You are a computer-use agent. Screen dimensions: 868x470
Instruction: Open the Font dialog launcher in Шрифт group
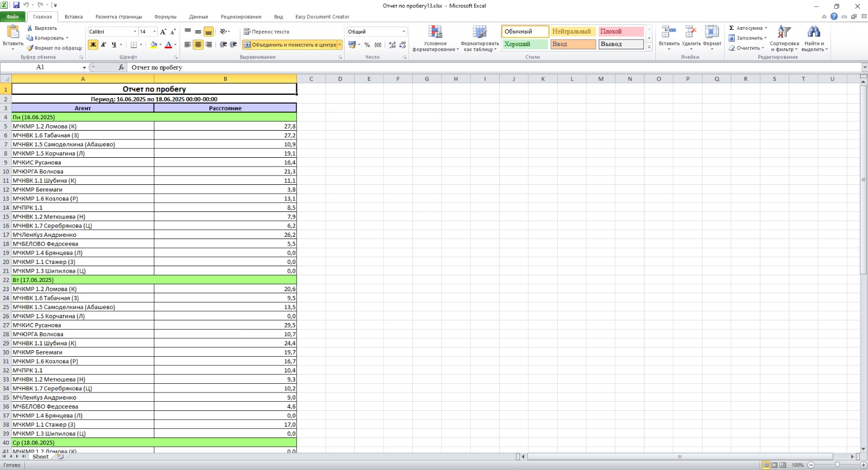click(x=176, y=57)
